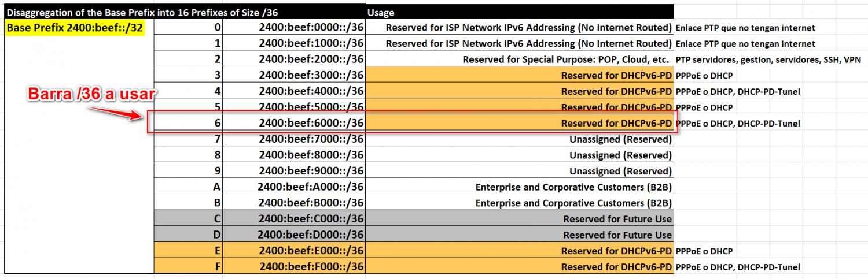Click the orange 2400:beef:F000::/36 cell
This screenshot has width=868, height=279.
[x=311, y=267]
